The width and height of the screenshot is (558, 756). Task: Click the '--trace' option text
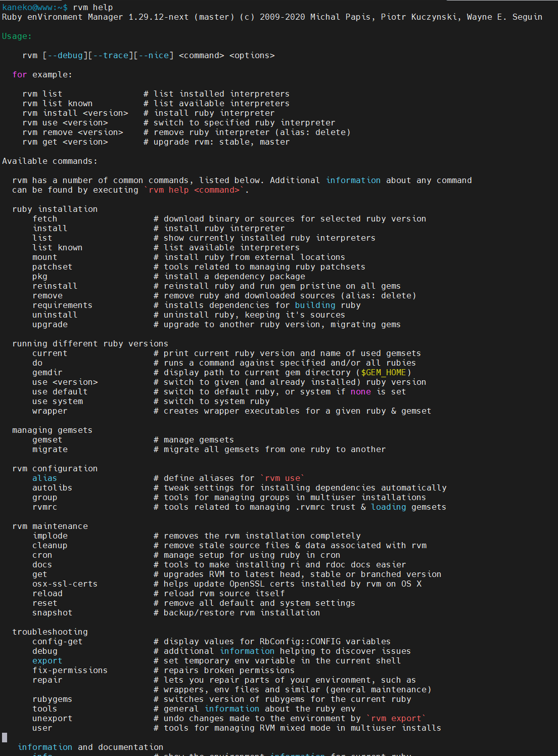click(111, 56)
